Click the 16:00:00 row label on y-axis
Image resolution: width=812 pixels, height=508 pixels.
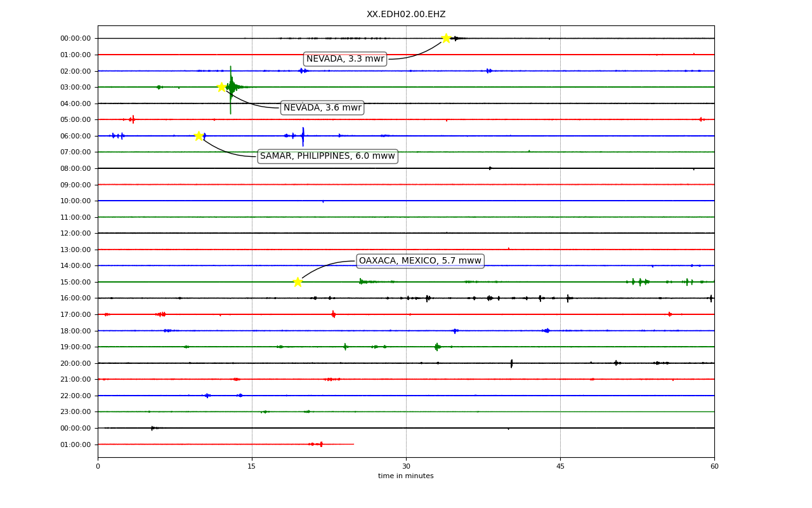(75, 298)
